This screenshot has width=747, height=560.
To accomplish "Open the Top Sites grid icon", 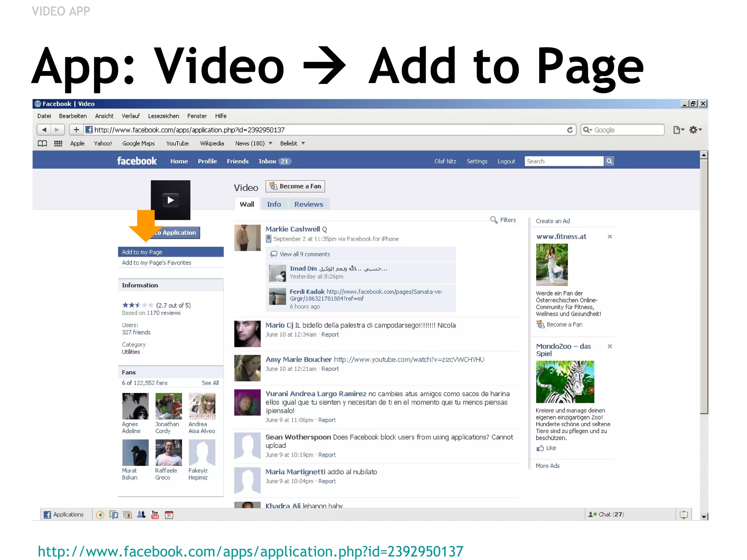I will (58, 143).
